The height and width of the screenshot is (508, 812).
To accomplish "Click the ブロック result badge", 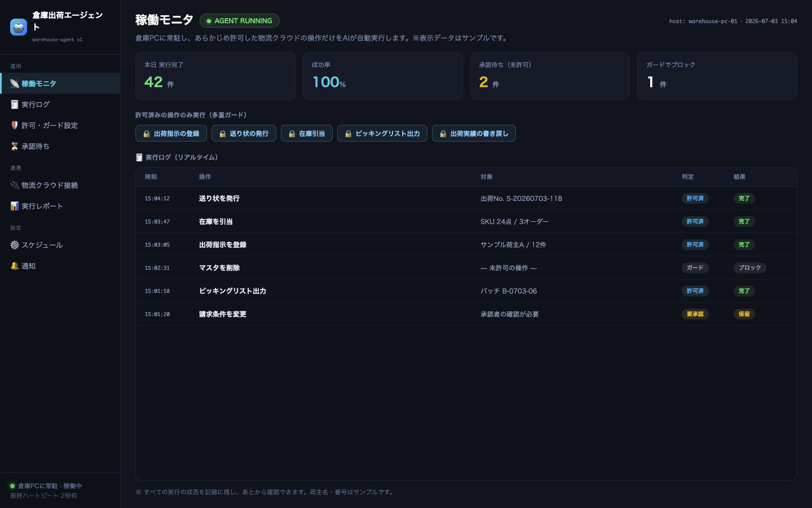I will tap(750, 268).
